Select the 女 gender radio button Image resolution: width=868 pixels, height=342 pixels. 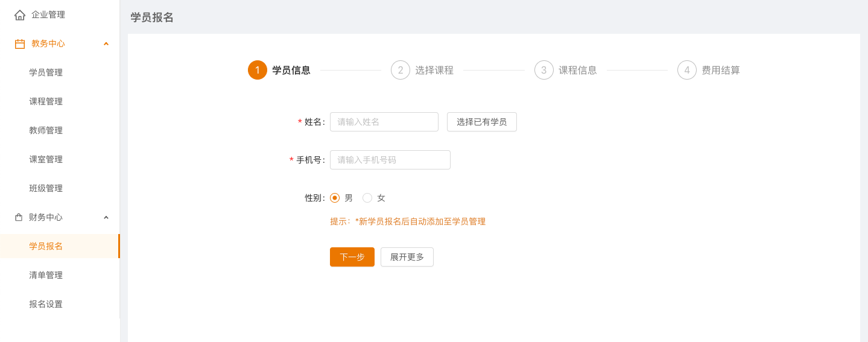click(x=367, y=198)
